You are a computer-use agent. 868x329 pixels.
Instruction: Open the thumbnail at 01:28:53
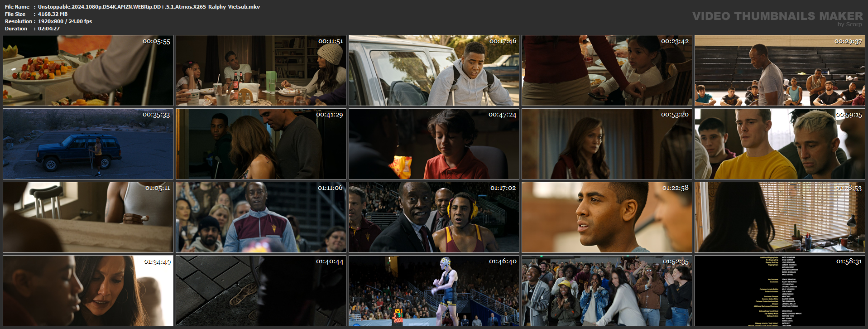click(780, 217)
